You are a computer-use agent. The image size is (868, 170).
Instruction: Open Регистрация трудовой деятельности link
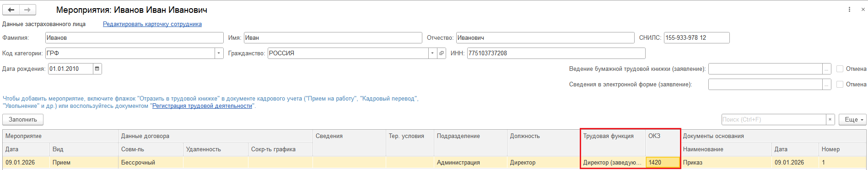[202, 106]
